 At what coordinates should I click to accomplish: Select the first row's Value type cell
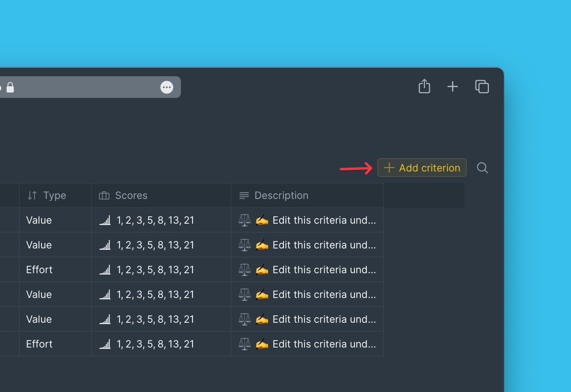pyautogui.click(x=55, y=220)
